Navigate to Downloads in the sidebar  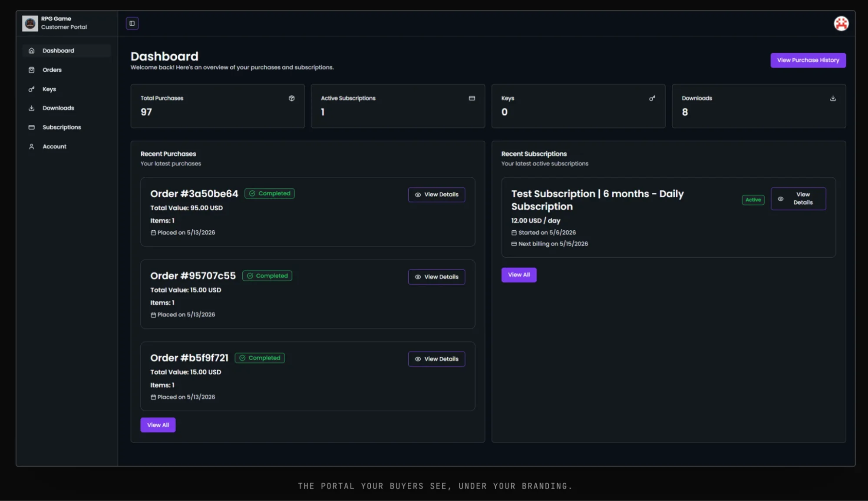[x=67, y=108]
